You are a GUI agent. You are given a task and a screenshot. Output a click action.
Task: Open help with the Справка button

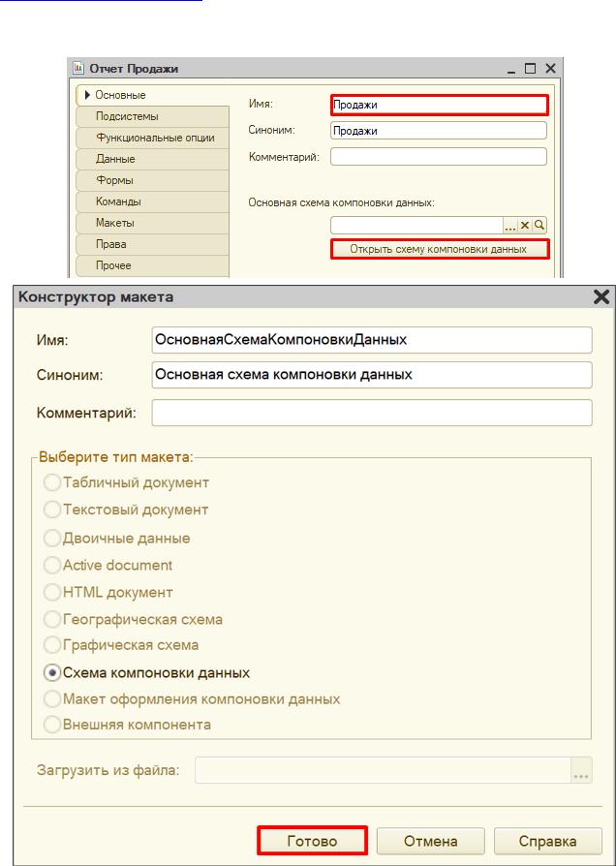[x=547, y=841]
